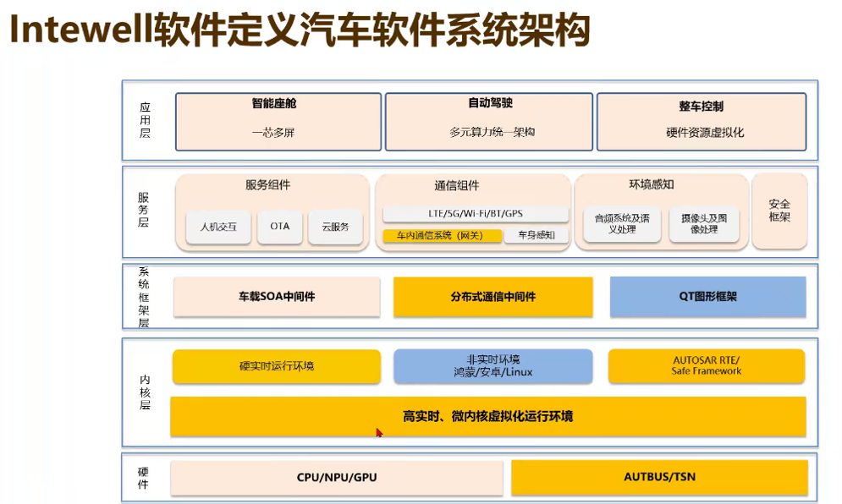Click the 鸿蒙/安卓/Linux non-realtime box
The height and width of the screenshot is (504, 842).
click(493, 366)
